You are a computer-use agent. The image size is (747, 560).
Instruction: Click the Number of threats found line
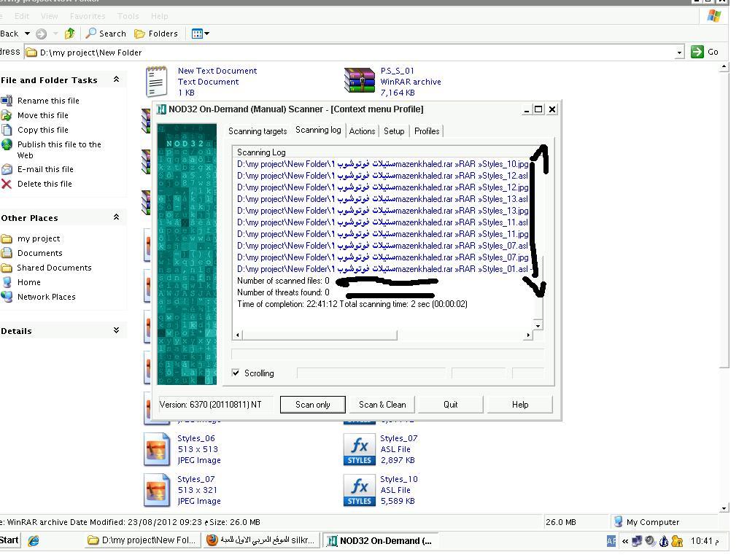click(x=283, y=292)
